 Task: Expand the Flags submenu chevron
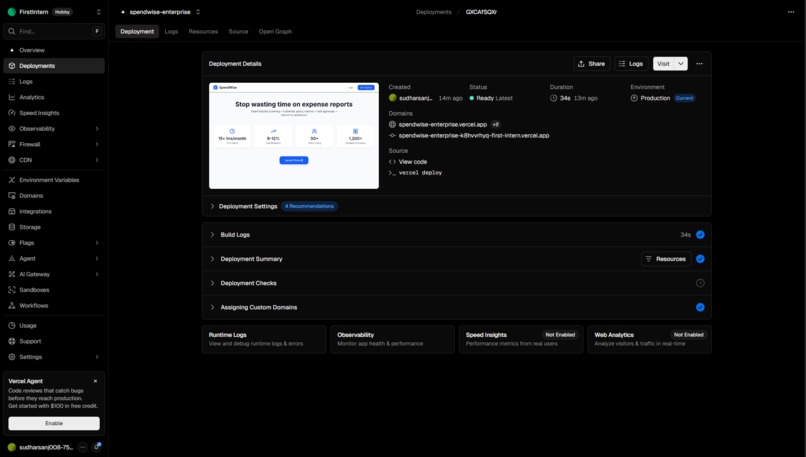(97, 243)
